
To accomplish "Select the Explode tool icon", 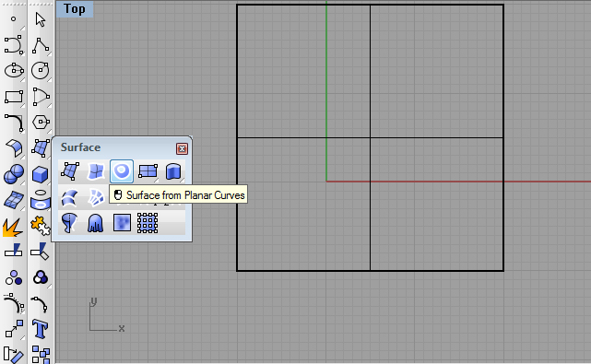I will 13,228.
